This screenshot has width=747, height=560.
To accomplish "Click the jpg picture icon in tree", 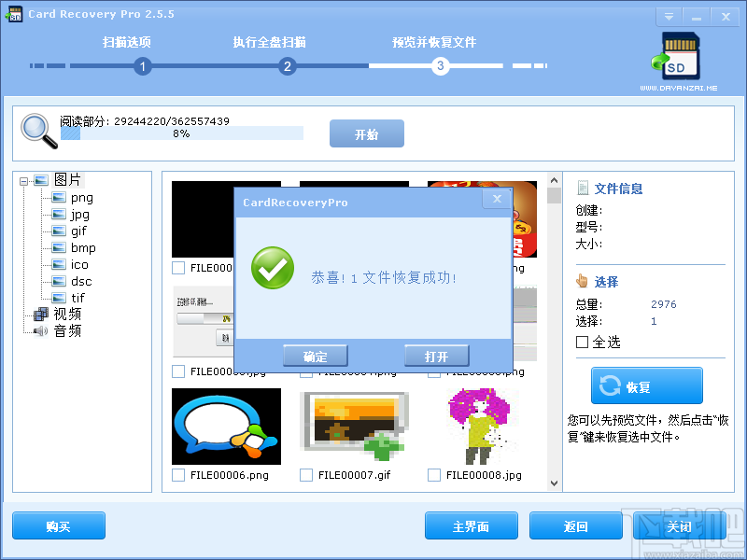I will (x=59, y=215).
